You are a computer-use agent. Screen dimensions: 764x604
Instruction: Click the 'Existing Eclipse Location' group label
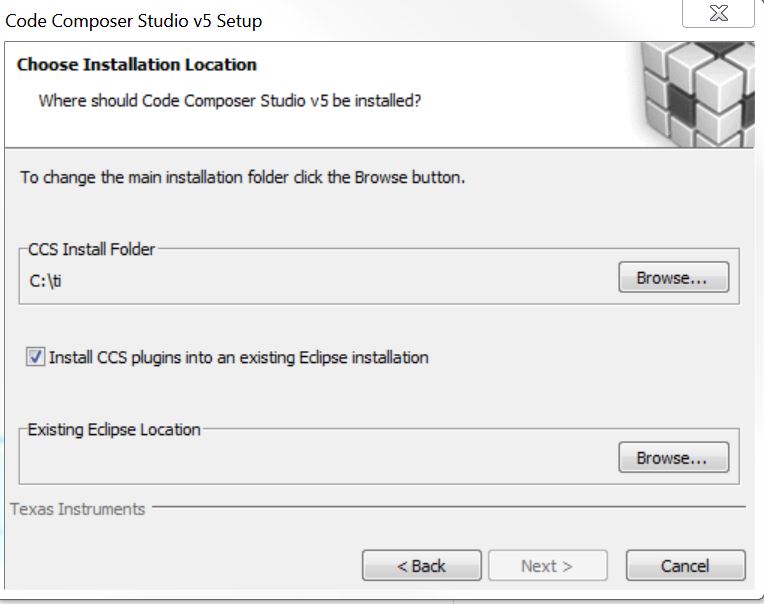[114, 429]
